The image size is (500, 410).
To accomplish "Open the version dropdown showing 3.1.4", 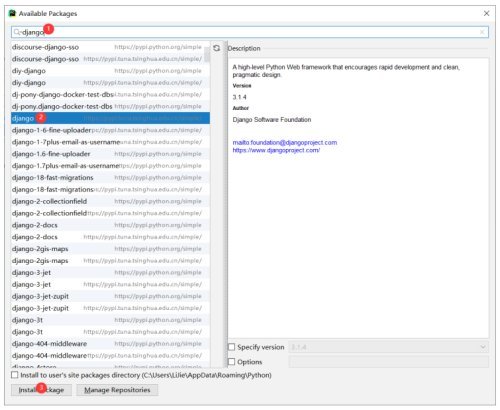I will [388, 347].
